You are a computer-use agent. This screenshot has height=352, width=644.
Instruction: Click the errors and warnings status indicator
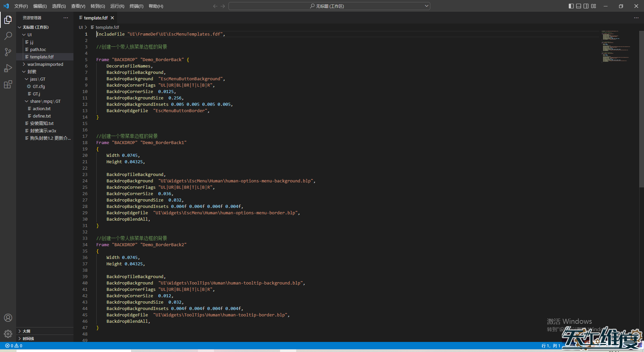(x=14, y=346)
